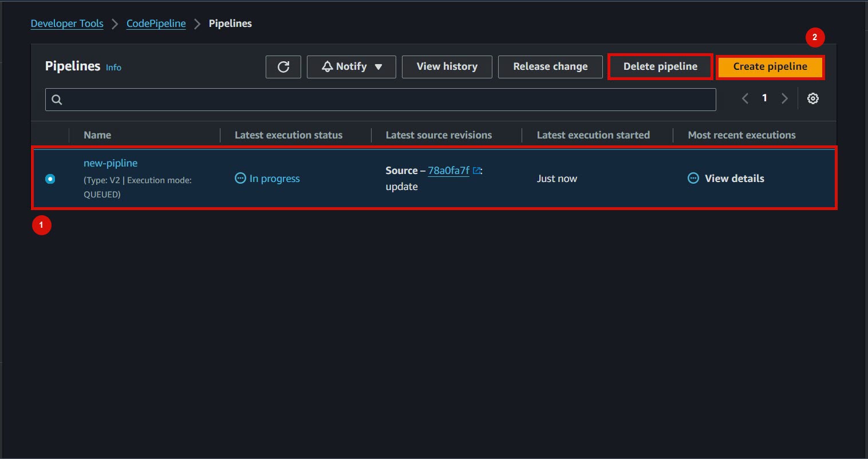Click the 'update' revision message text
Image resolution: width=868 pixels, height=459 pixels.
coord(401,187)
